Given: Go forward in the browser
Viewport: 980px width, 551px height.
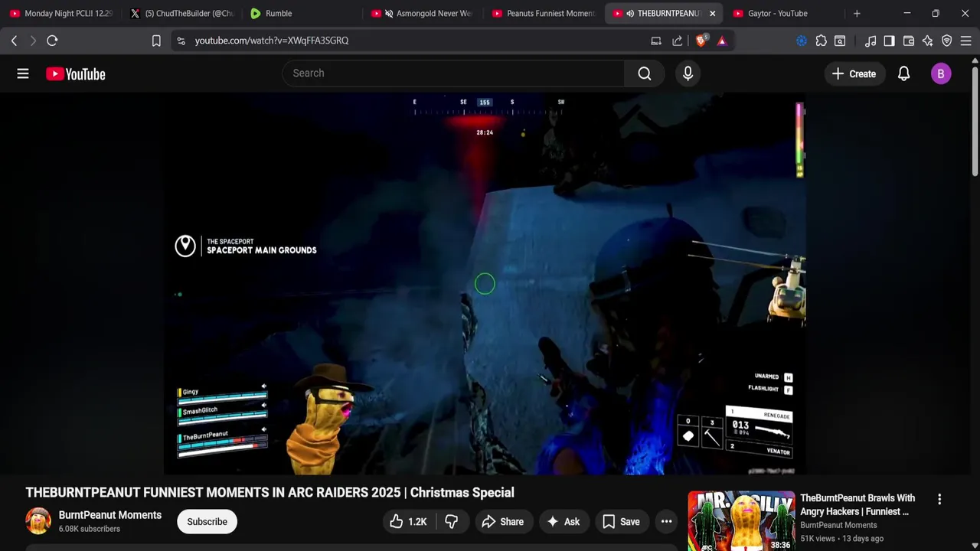Looking at the screenshot, I should (33, 41).
